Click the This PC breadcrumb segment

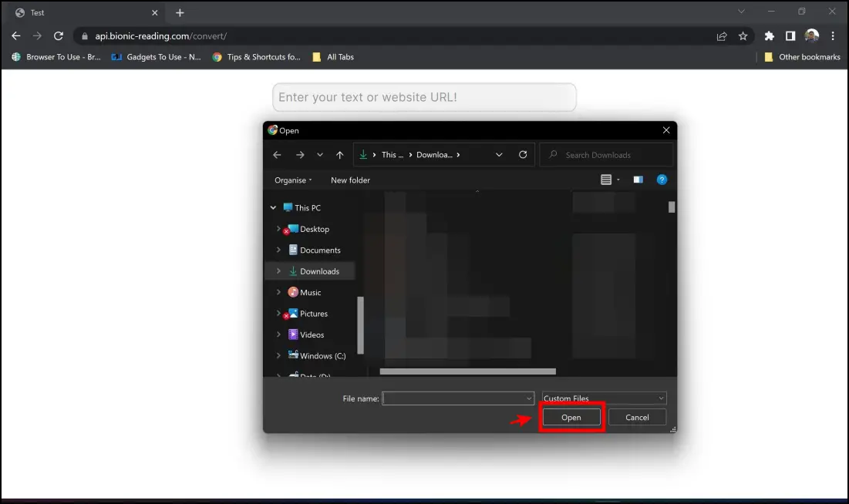point(392,155)
